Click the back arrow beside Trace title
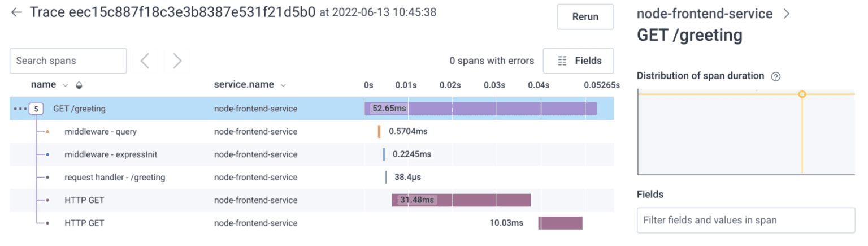This screenshot has width=868, height=246. click(x=16, y=12)
